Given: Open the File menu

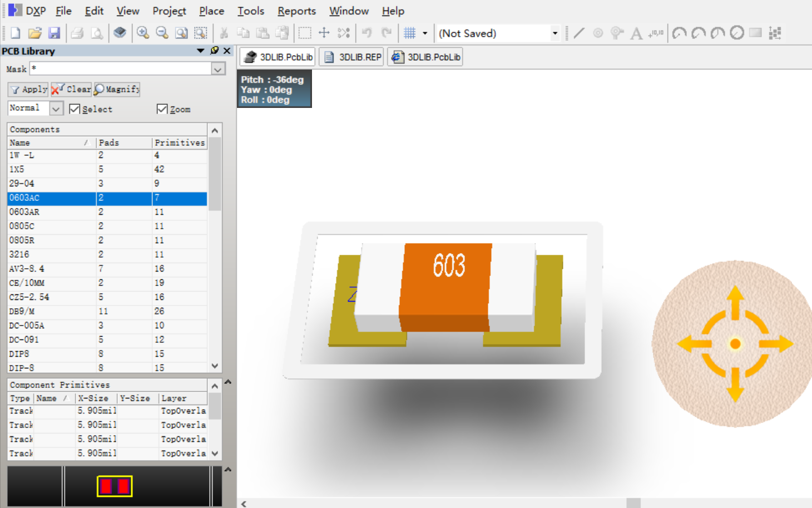Looking at the screenshot, I should coord(63,11).
